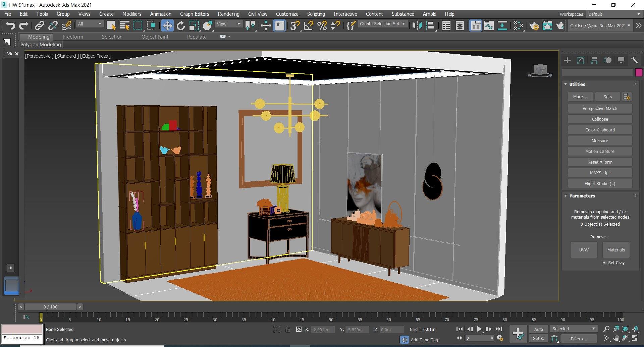Activate the Select and Rotate tool
The image size is (644, 347).
click(181, 25)
